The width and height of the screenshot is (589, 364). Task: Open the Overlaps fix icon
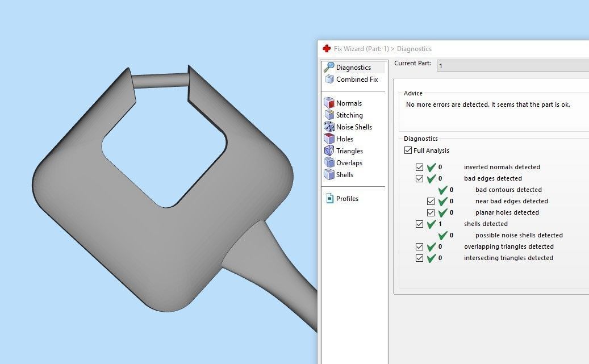(x=329, y=162)
